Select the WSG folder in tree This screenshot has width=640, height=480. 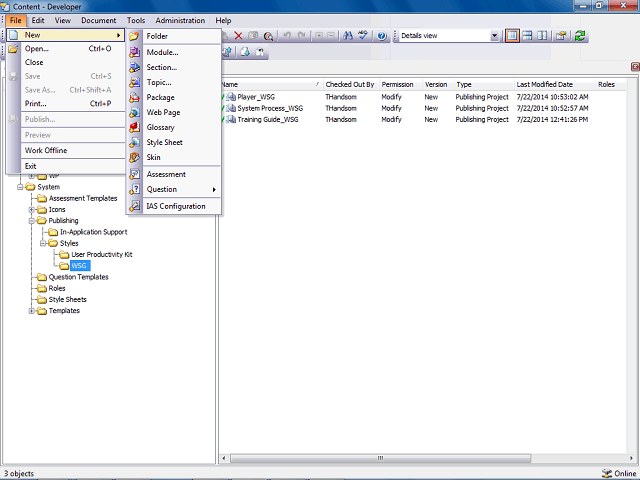pos(79,266)
